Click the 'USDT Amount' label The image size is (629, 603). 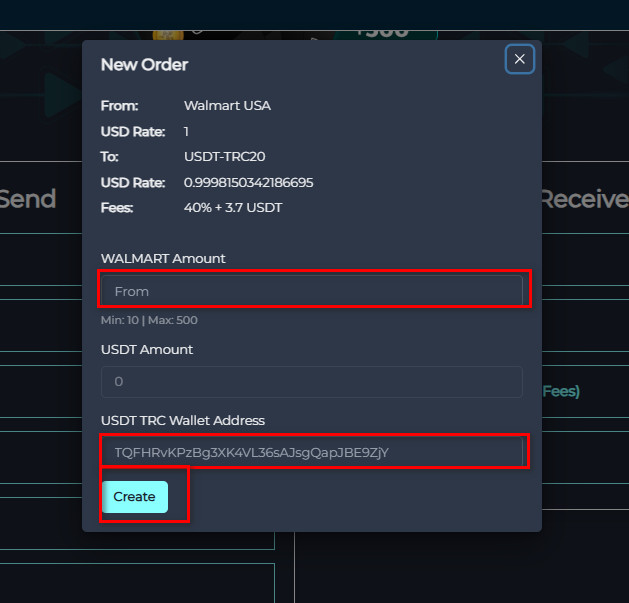147,349
